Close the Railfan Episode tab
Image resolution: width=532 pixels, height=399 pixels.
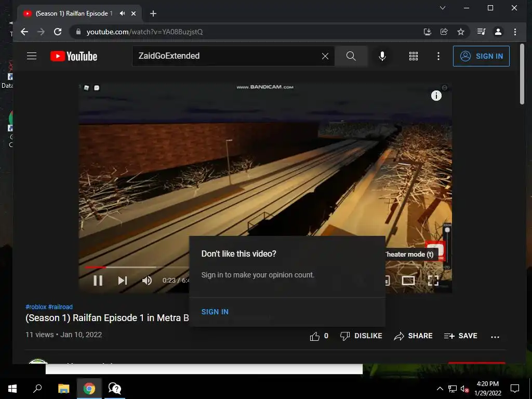[x=134, y=14]
